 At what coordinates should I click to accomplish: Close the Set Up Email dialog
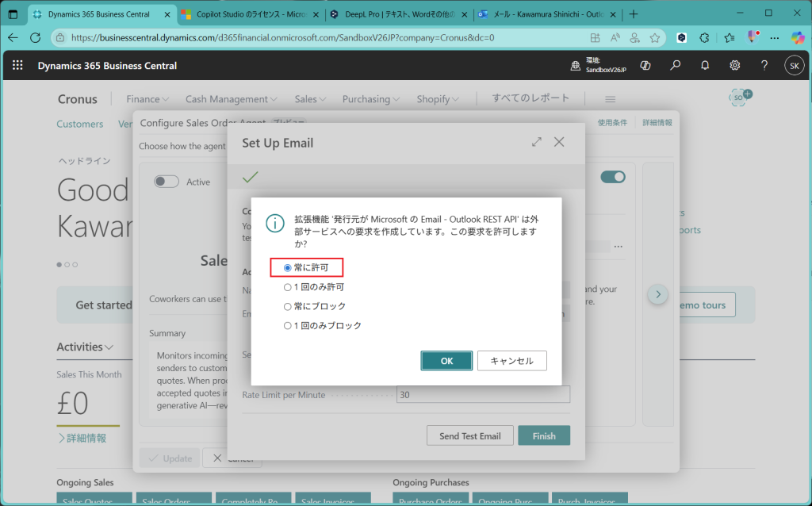click(x=559, y=142)
